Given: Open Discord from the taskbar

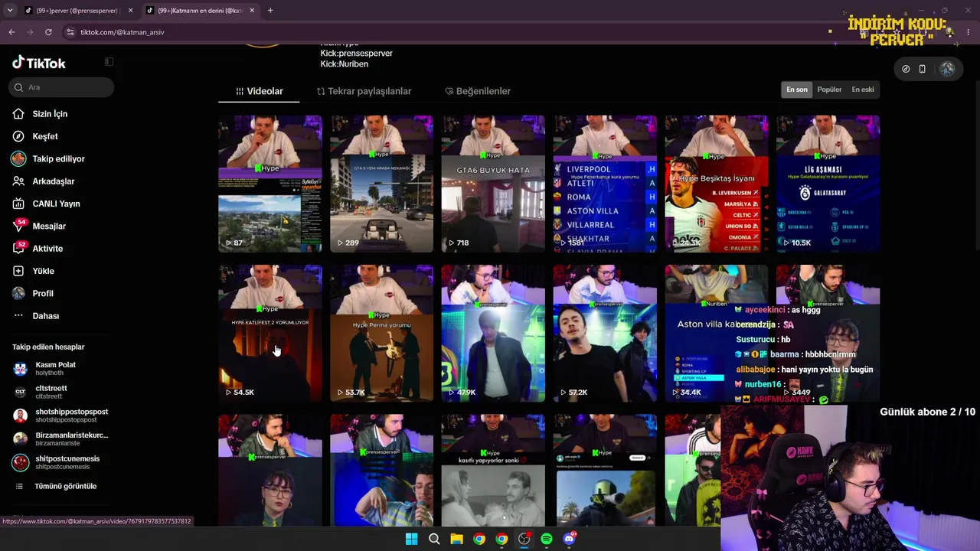Looking at the screenshot, I should coord(569,539).
